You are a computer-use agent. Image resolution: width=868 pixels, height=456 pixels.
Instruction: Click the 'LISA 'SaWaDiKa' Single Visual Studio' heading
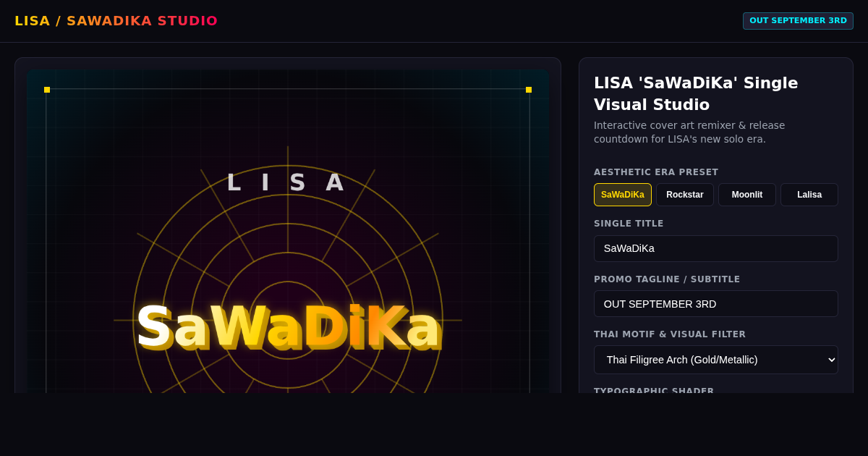pyautogui.click(x=696, y=93)
